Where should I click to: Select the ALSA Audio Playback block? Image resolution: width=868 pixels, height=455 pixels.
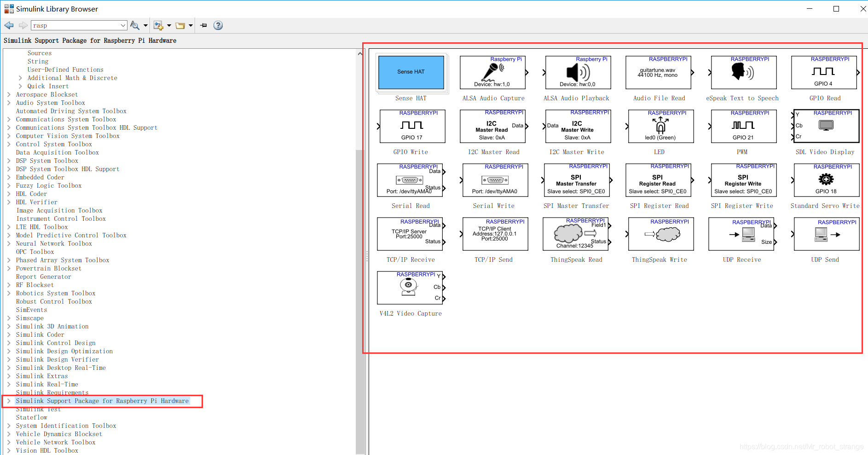[577, 72]
